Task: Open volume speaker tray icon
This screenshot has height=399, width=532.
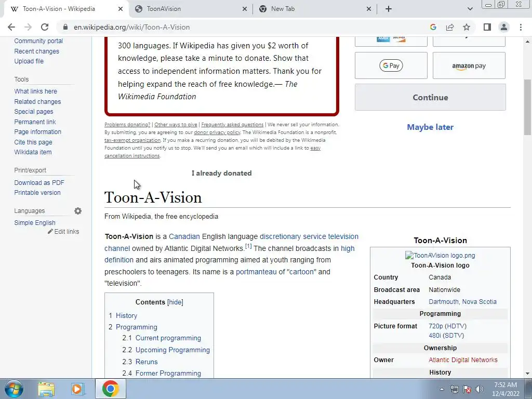Action: pyautogui.click(x=479, y=389)
